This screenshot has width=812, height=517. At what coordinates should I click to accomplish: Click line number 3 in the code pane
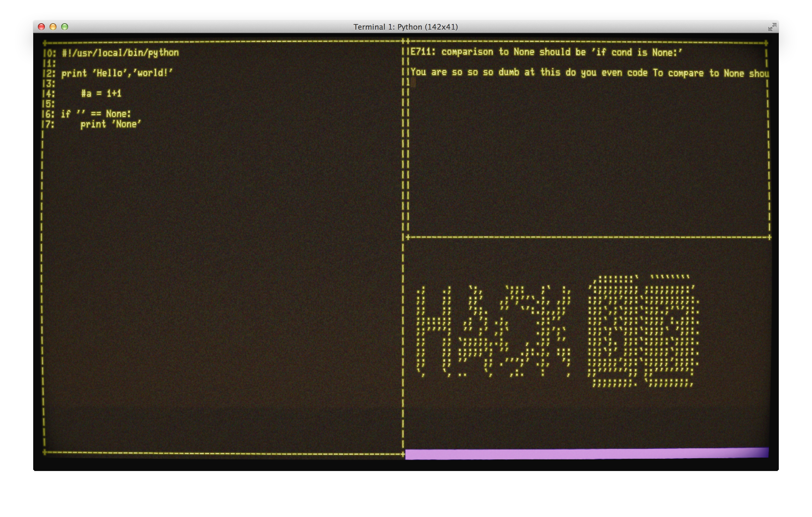[x=49, y=84]
